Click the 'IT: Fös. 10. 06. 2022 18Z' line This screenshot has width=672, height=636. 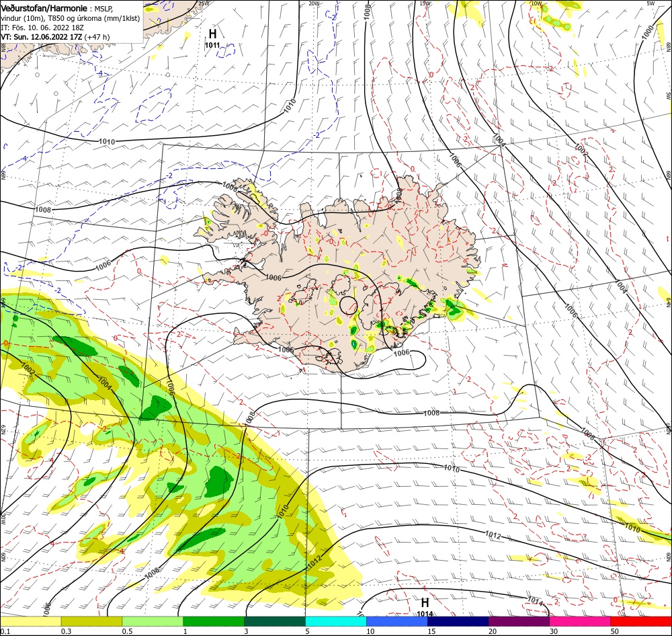point(42,28)
